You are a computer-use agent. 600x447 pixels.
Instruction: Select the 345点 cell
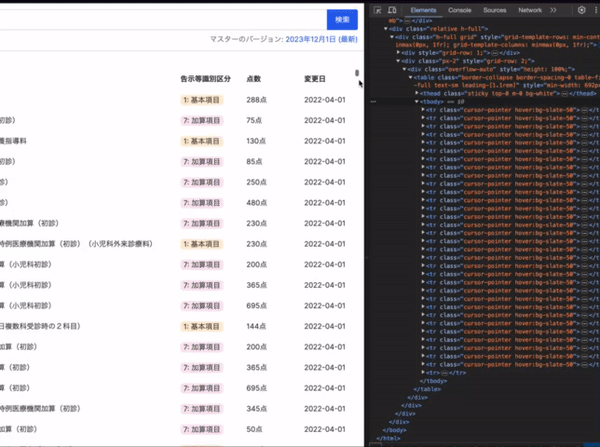coord(256,409)
